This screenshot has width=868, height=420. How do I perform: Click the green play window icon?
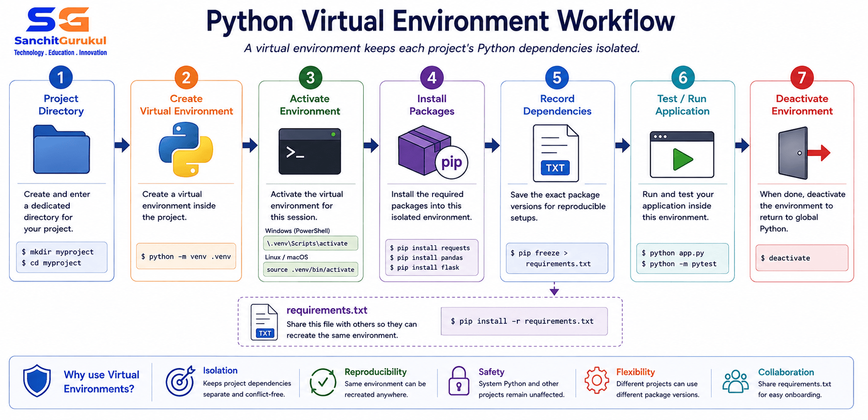682,155
